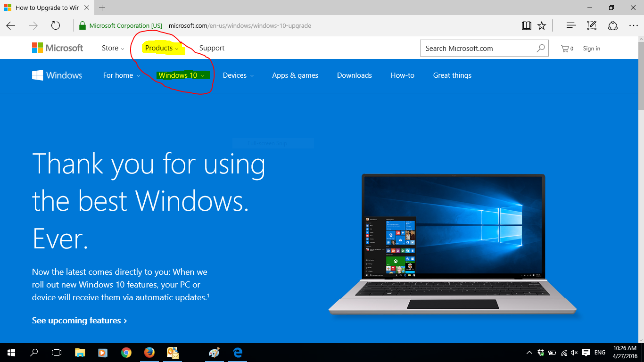
Task: Click the ENG language indicator
Action: click(x=600, y=352)
